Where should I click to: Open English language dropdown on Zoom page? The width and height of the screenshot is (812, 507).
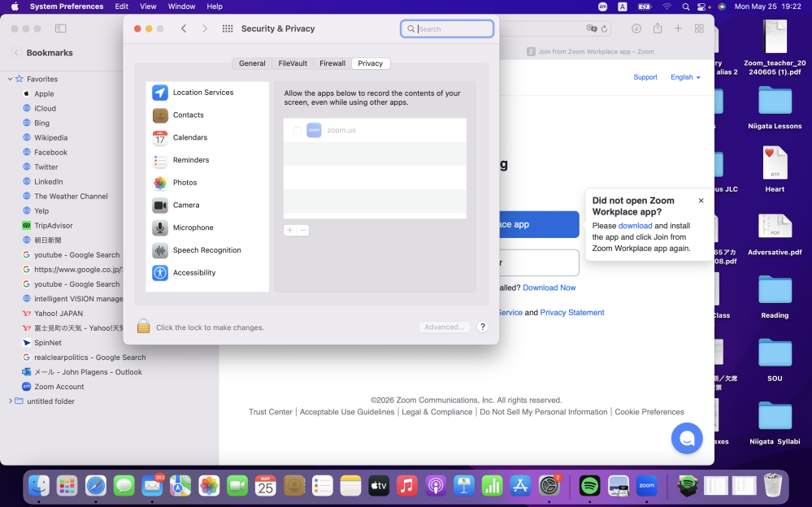685,77
